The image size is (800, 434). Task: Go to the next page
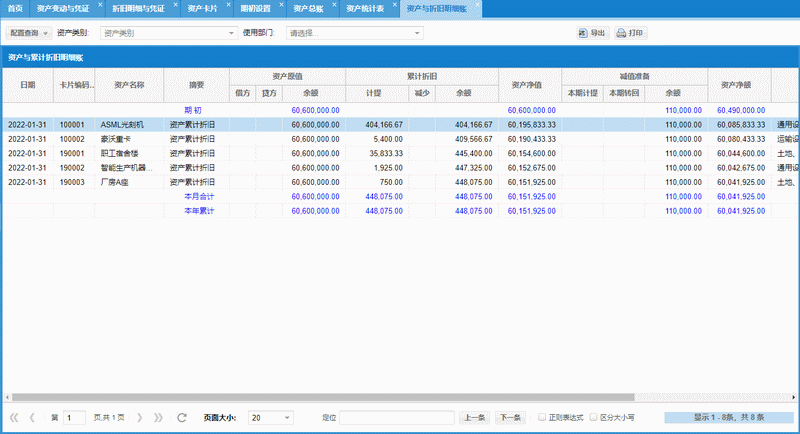coord(139,418)
